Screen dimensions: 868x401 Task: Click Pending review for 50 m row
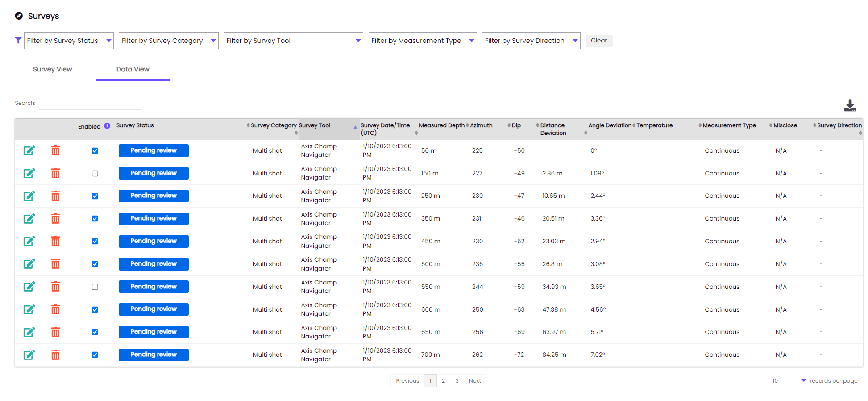(154, 150)
